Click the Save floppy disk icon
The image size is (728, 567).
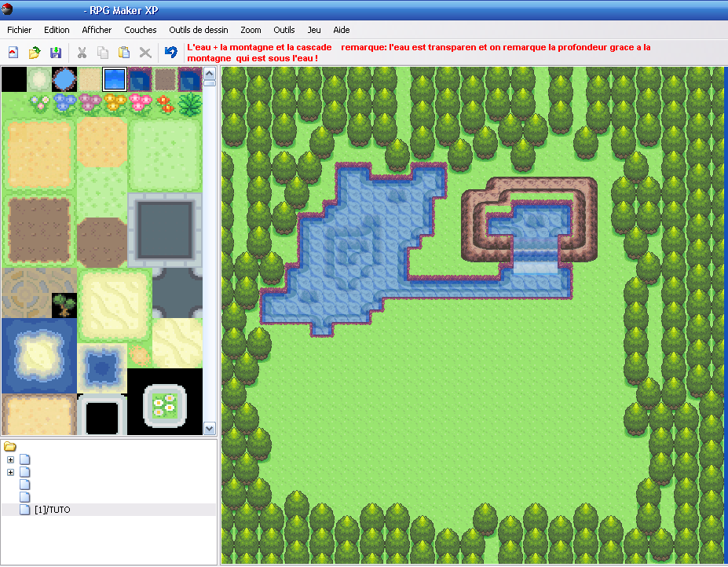[56, 53]
